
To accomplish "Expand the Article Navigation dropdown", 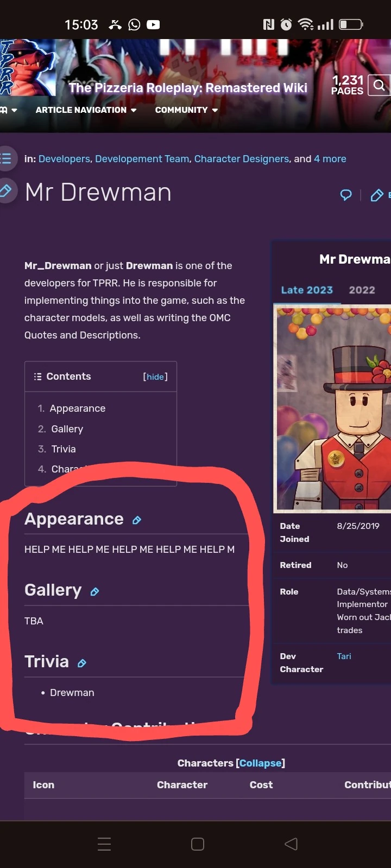I will 86,110.
